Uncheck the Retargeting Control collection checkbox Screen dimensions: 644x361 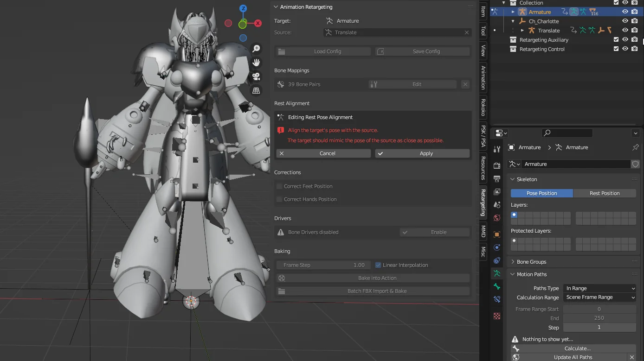(x=616, y=49)
